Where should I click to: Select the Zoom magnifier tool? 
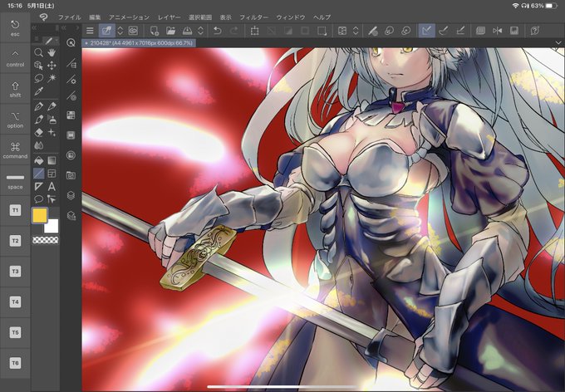(38, 53)
